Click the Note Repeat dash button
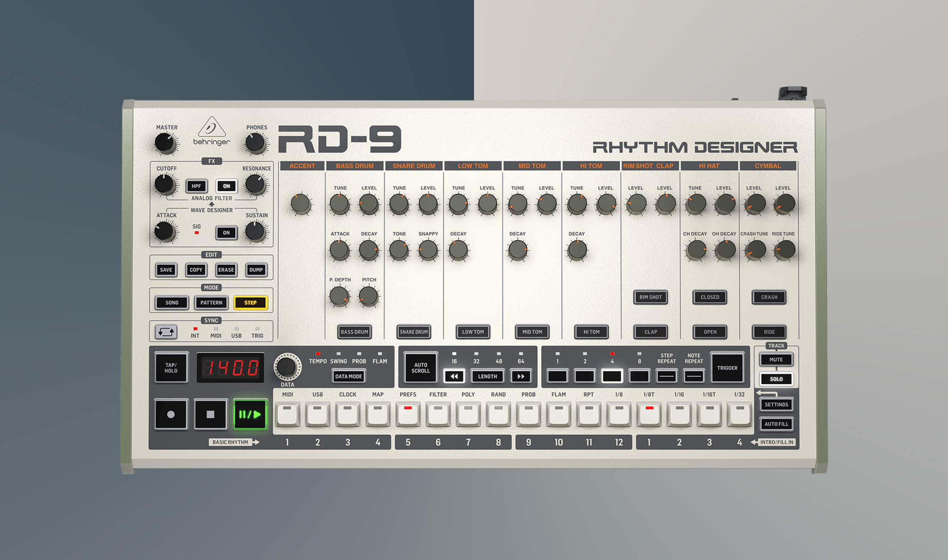948x560 pixels. click(694, 376)
